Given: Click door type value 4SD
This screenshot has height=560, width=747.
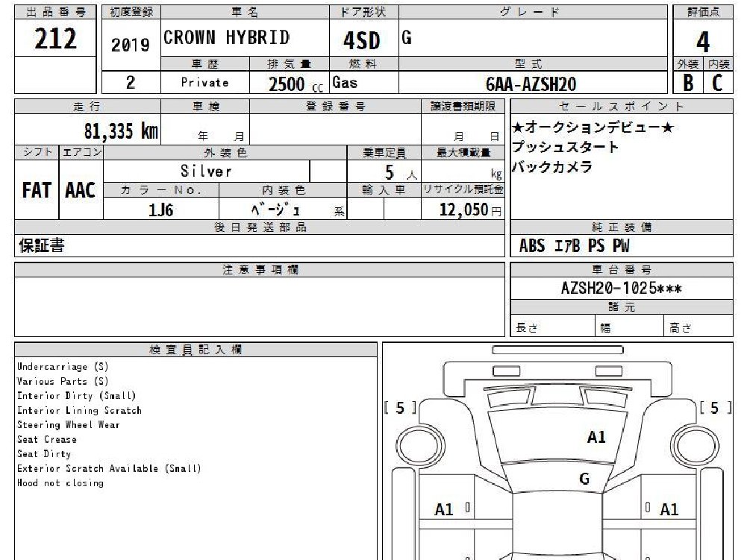Looking at the screenshot, I should point(362,40).
